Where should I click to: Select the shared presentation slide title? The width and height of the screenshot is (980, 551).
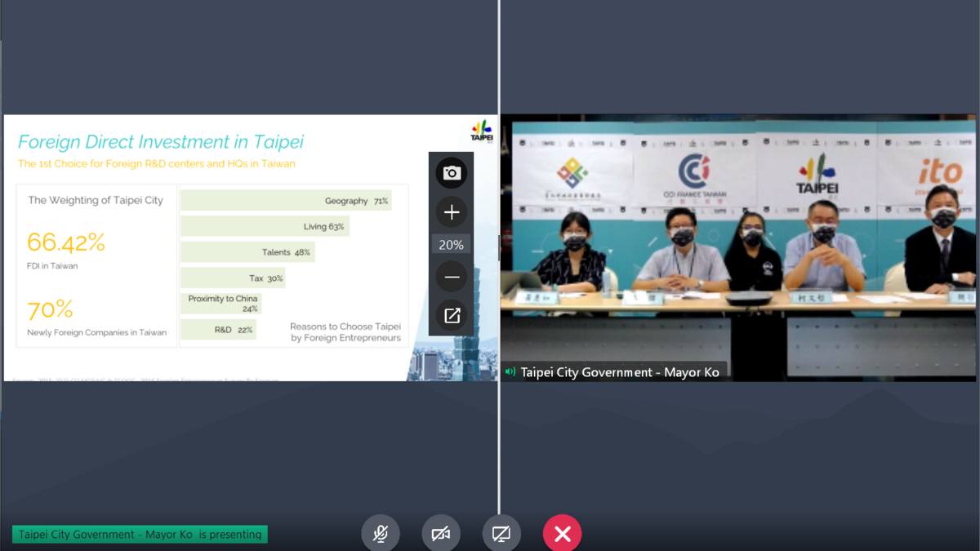161,142
